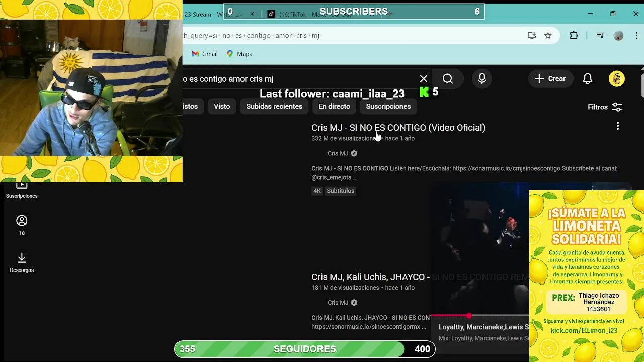644x362 pixels.
Task: Close the Kick stream browser tab
Action: [x=252, y=14]
